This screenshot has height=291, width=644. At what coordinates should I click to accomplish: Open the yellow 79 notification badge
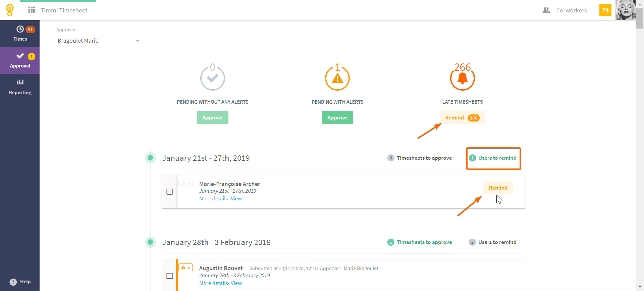pyautogui.click(x=605, y=10)
